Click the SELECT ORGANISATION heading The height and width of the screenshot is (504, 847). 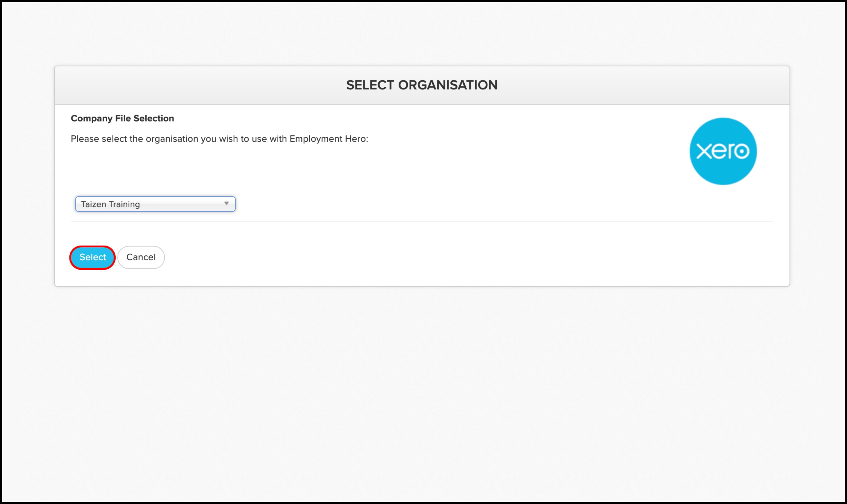click(x=422, y=85)
